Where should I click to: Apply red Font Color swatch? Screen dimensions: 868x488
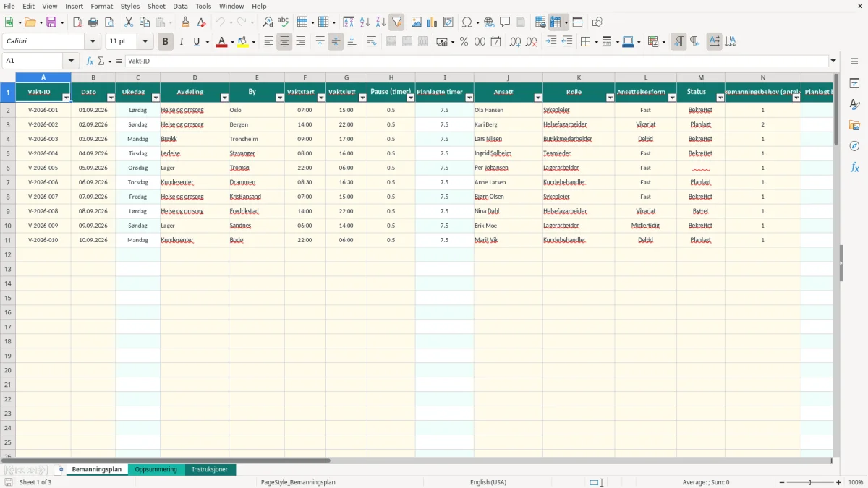[x=221, y=42]
